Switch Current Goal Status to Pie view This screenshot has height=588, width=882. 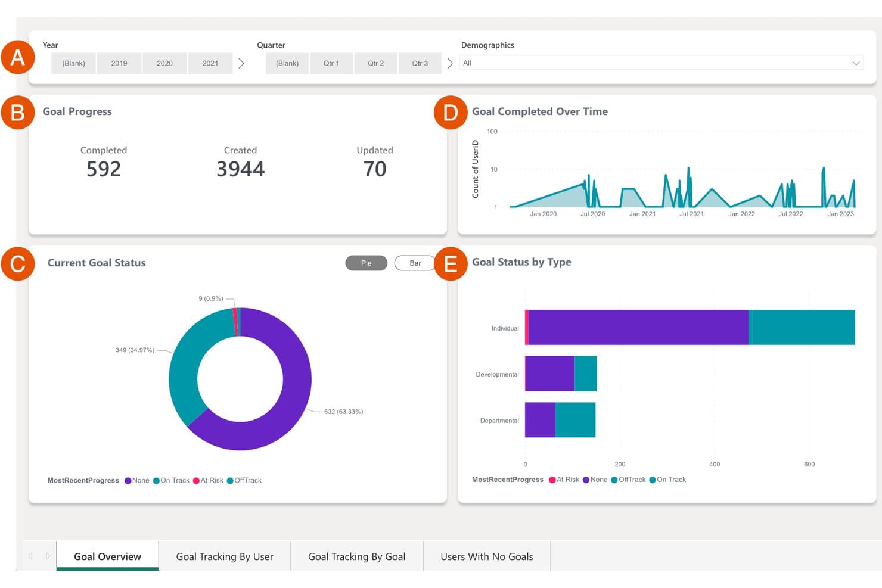pyautogui.click(x=366, y=263)
